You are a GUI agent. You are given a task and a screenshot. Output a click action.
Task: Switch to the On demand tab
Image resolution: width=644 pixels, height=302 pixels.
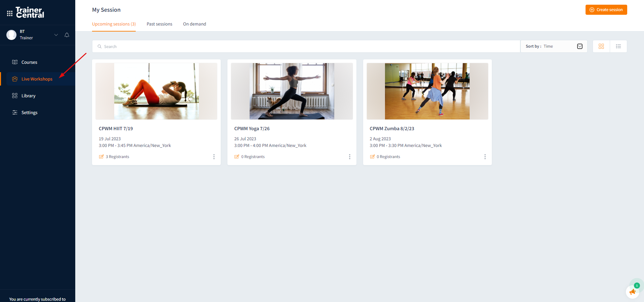(195, 24)
